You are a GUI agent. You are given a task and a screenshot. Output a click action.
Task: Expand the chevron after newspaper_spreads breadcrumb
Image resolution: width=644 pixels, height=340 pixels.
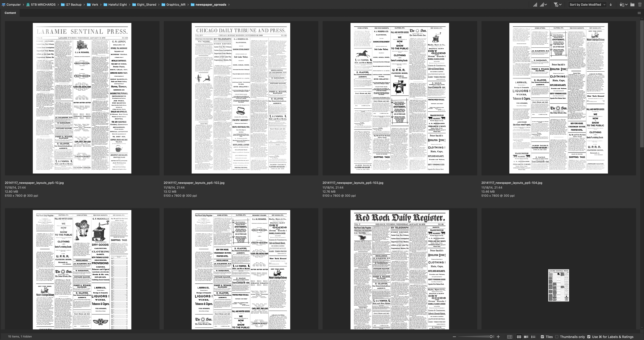point(229,5)
